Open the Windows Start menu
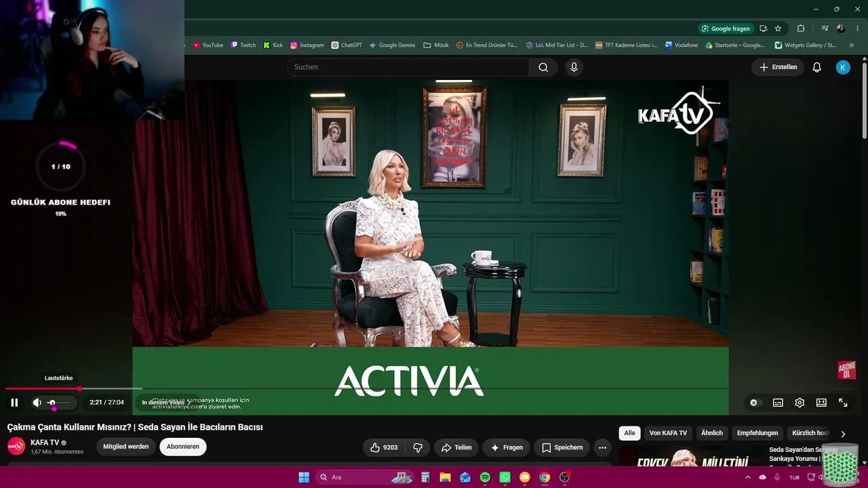Screen dimensions: 868x488 (304, 477)
